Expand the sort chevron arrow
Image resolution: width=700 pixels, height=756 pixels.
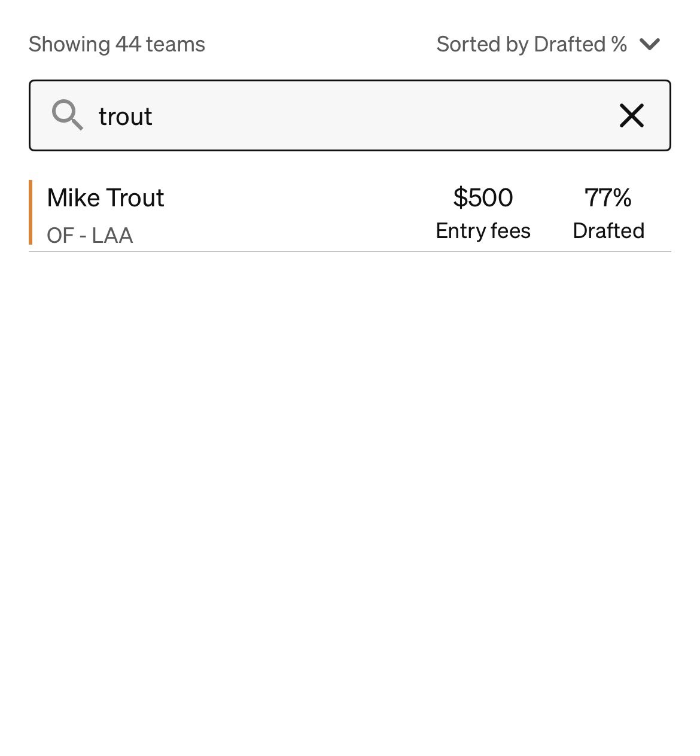click(649, 44)
